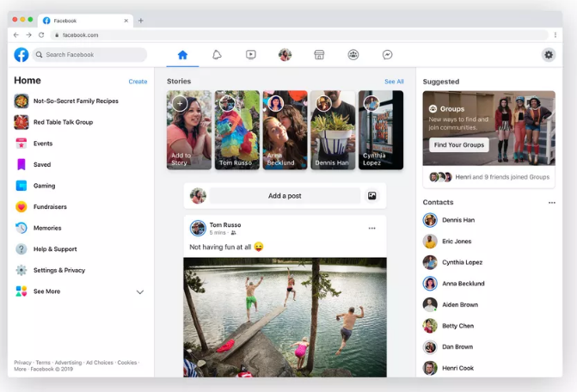The image size is (577, 392).
Task: Open Red Table Talk Group
Action: (x=63, y=122)
